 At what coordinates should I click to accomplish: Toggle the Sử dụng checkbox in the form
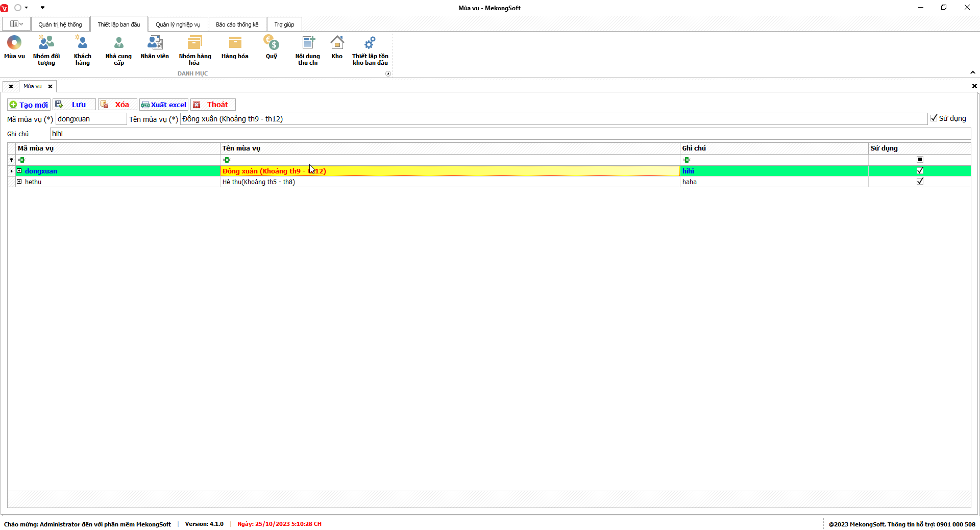(x=934, y=118)
